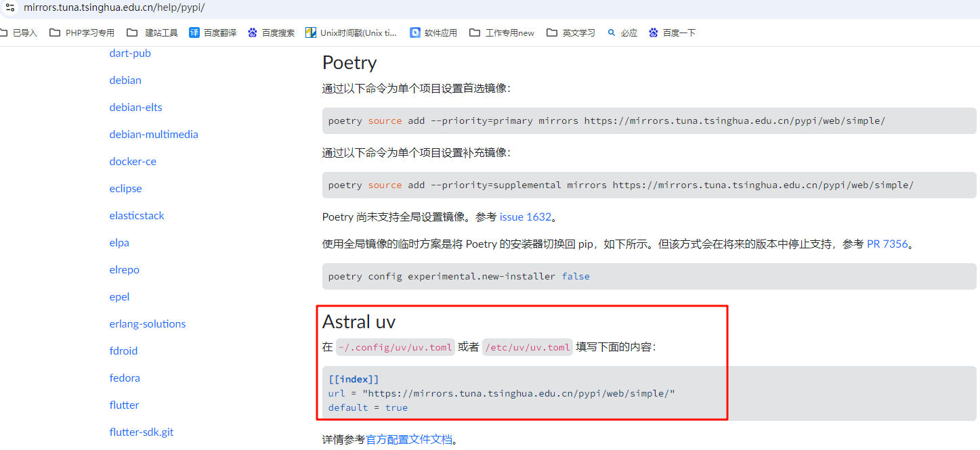Screen dimensions: 980x450
Task: Click the poetry primary mirrors command code block
Action: pyautogui.click(x=649, y=120)
